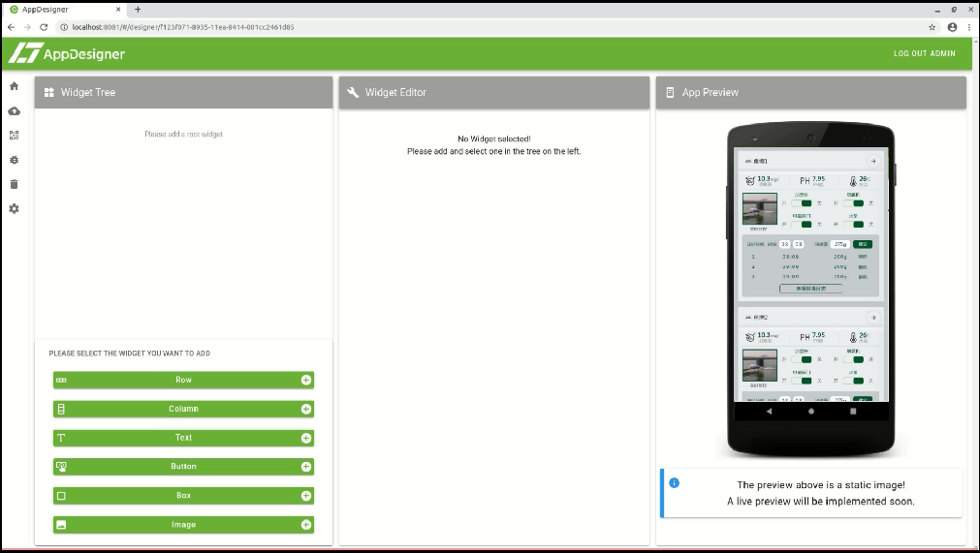
Task: Click the AppDesigner logo in header
Action: 67,54
